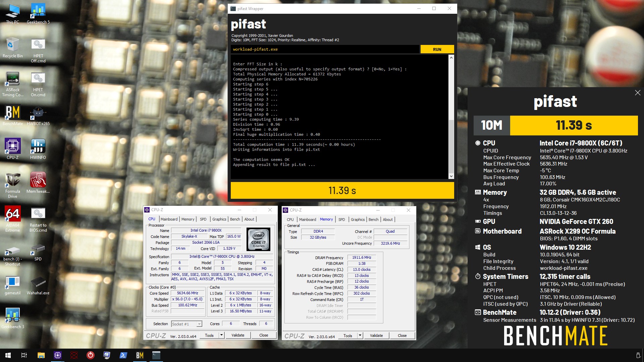The image size is (644, 362).
Task: Click the CAS# Latency 13.0 clocks value
Action: point(362,269)
